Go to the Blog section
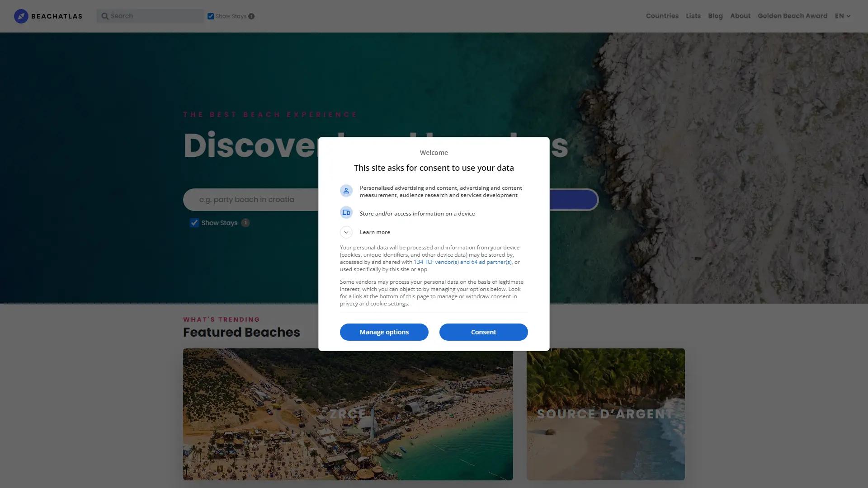This screenshot has width=868, height=488. click(x=715, y=16)
